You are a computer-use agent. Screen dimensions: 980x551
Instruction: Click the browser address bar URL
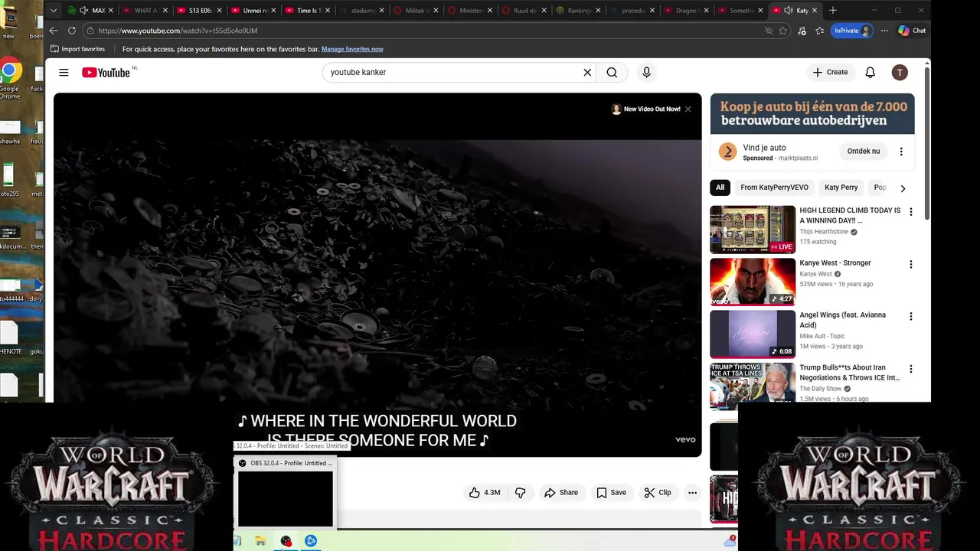[178, 31]
